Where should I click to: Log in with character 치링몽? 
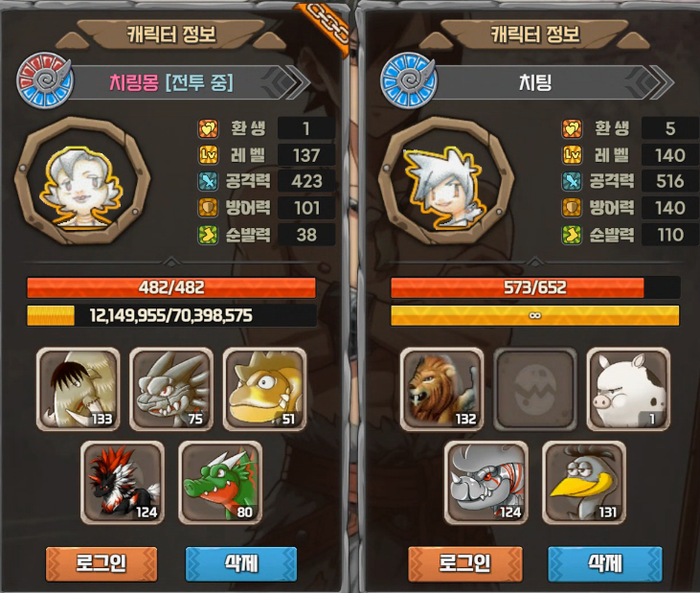(x=102, y=564)
